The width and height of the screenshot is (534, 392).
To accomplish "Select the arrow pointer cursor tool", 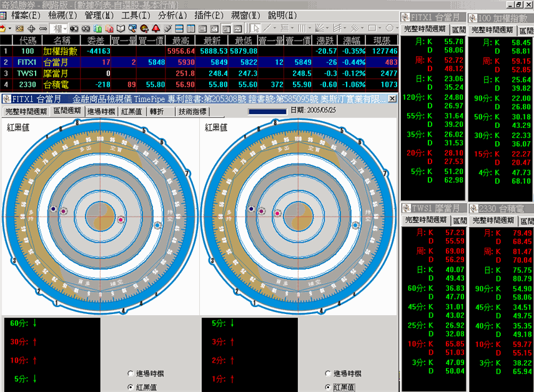I will (x=255, y=29).
